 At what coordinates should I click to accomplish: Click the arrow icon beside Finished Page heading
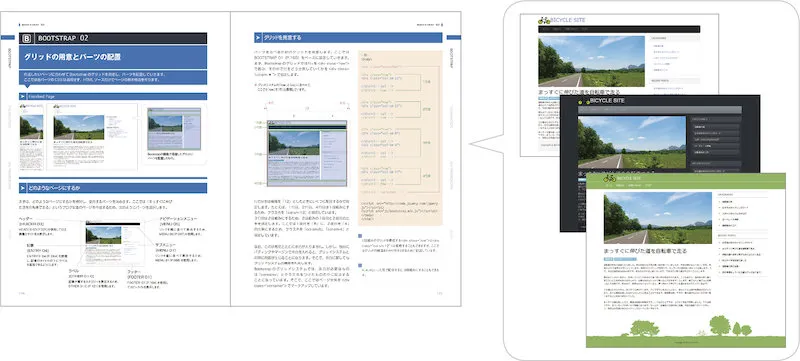click(x=22, y=96)
